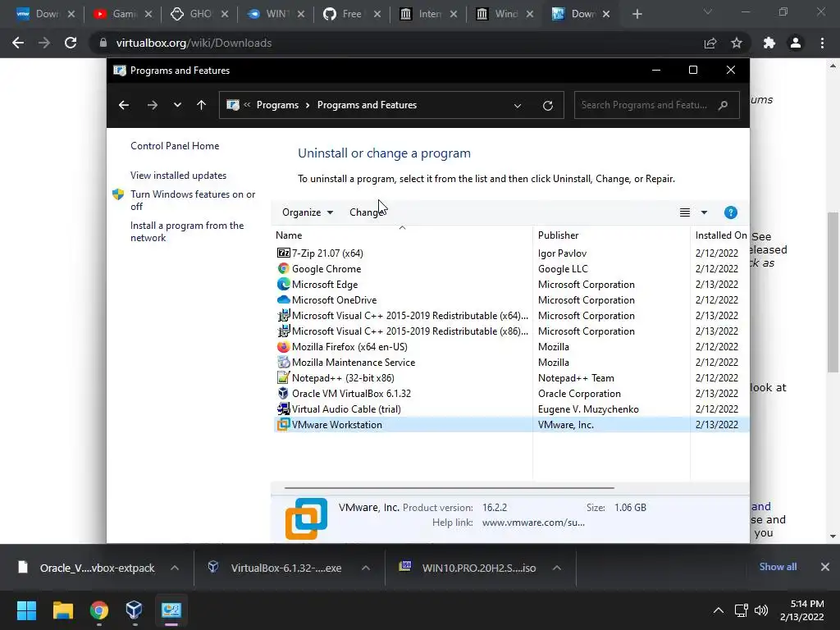The width and height of the screenshot is (840, 630).
Task: Switch to the Gaming YouTube tab
Action: tap(123, 15)
